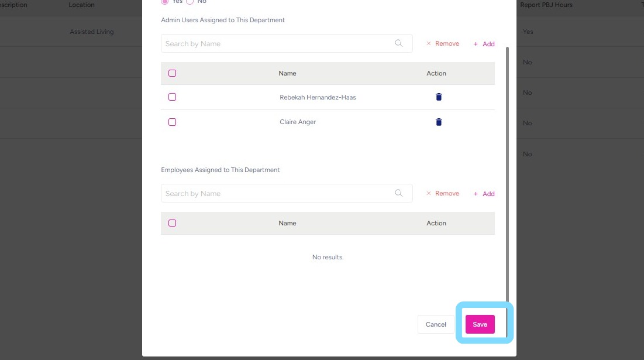Image resolution: width=644 pixels, height=360 pixels.
Task: Cancel the department dialog
Action: (x=436, y=324)
